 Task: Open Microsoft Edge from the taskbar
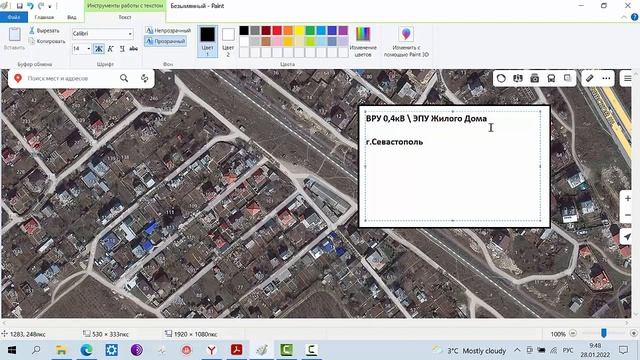(86, 350)
